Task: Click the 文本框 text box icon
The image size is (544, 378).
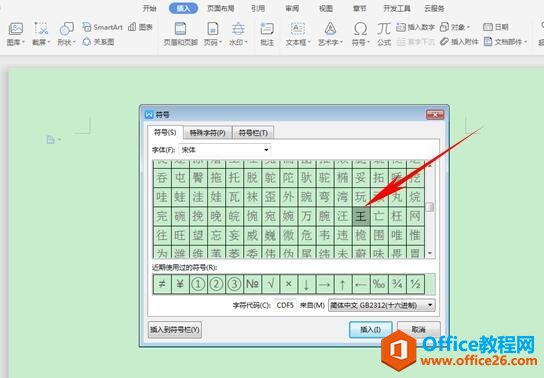Action: coord(298,29)
